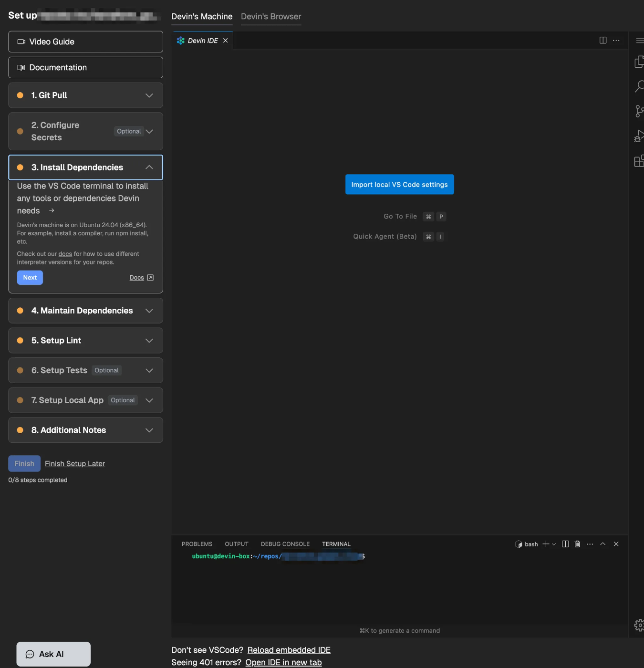
Task: Click the '0/8 steps completed' text
Action: tap(38, 480)
